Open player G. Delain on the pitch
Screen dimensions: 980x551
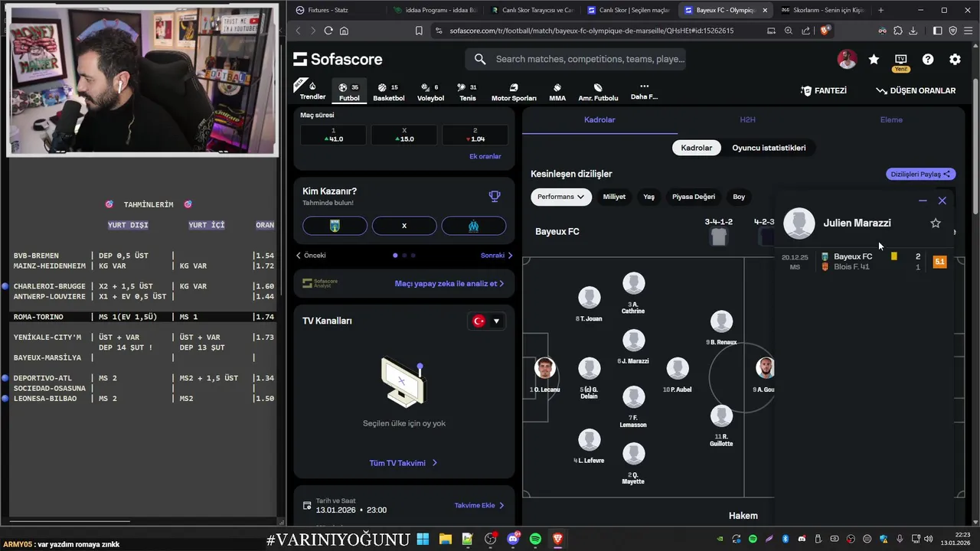[x=589, y=379]
